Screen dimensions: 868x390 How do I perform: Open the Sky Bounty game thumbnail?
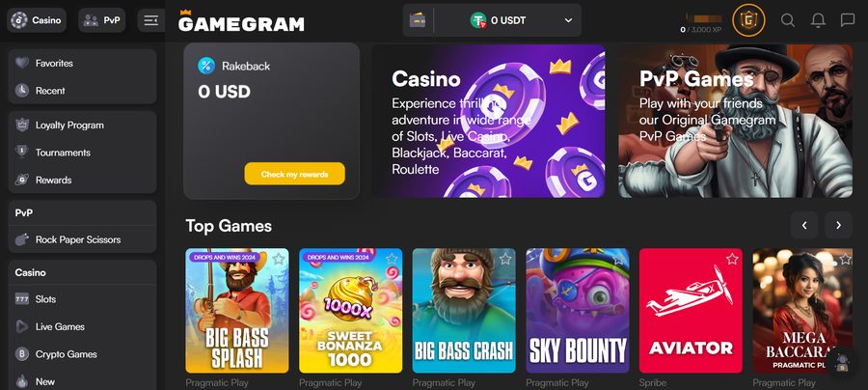[578, 310]
